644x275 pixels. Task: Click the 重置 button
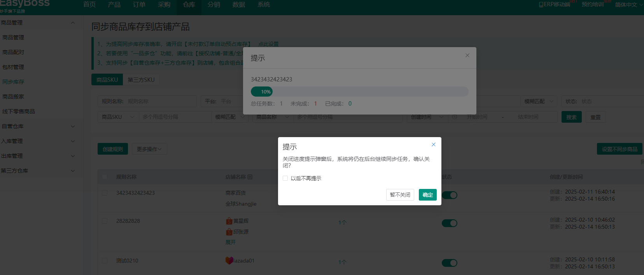[x=596, y=117]
